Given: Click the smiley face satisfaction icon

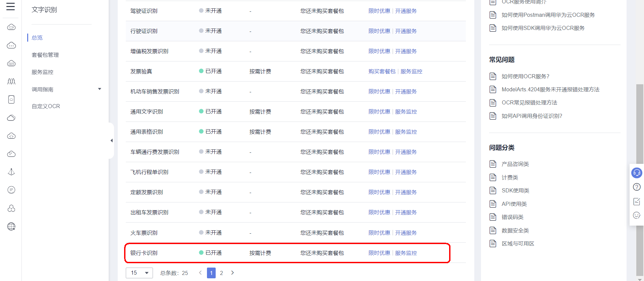Looking at the screenshot, I should pyautogui.click(x=637, y=215).
